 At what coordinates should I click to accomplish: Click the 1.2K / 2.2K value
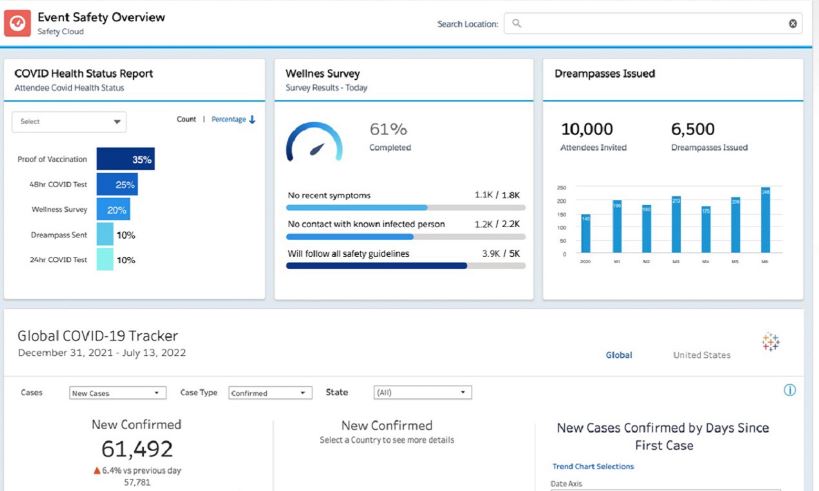pos(497,224)
